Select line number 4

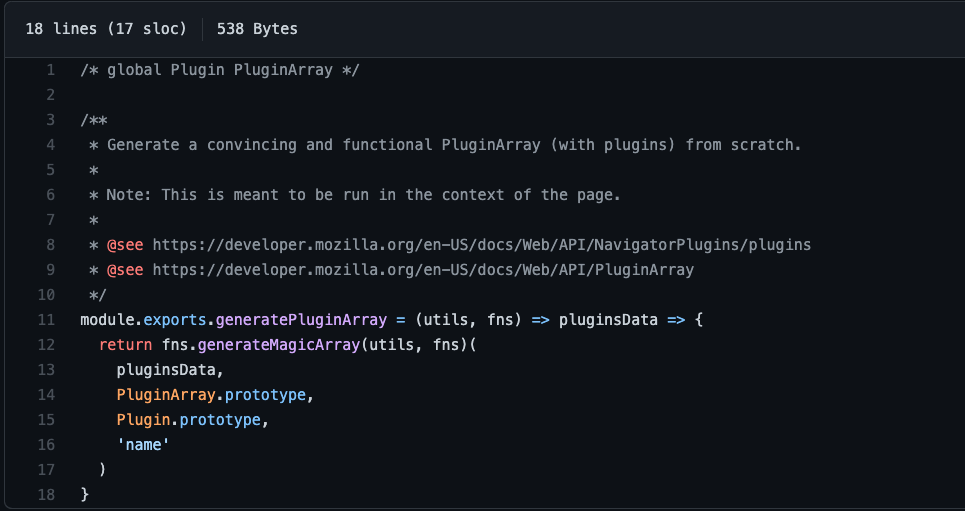(50, 145)
